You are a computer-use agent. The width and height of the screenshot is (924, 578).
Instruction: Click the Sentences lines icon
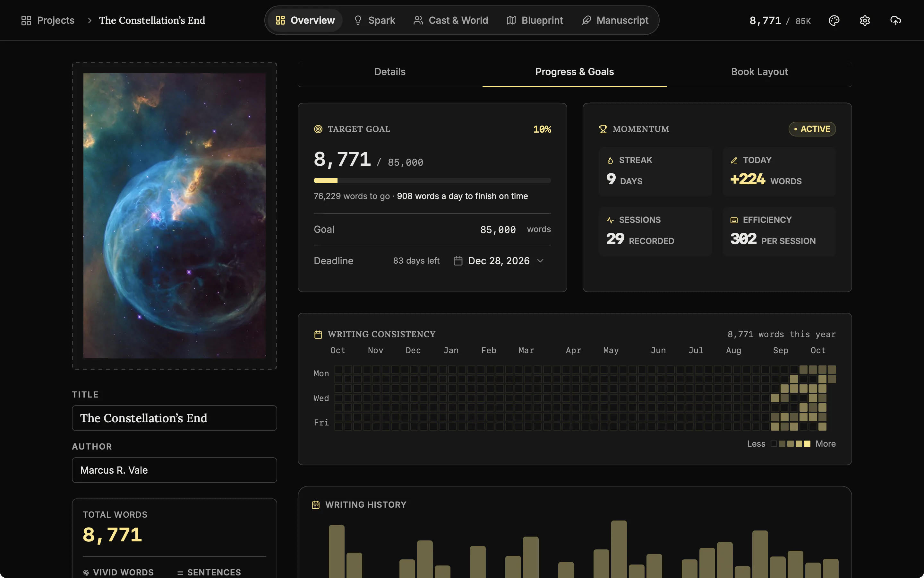point(180,573)
